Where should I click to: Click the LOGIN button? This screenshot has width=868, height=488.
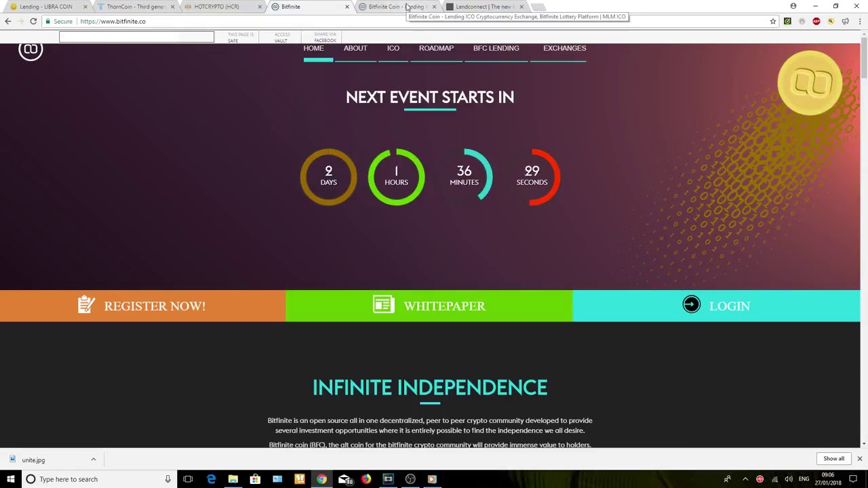[x=716, y=306]
